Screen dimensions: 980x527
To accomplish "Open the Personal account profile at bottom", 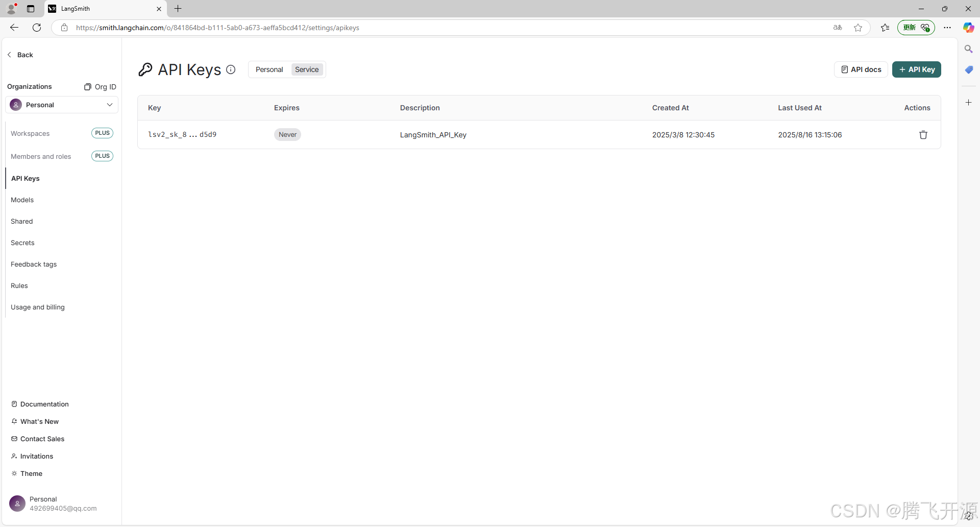I will (53, 504).
